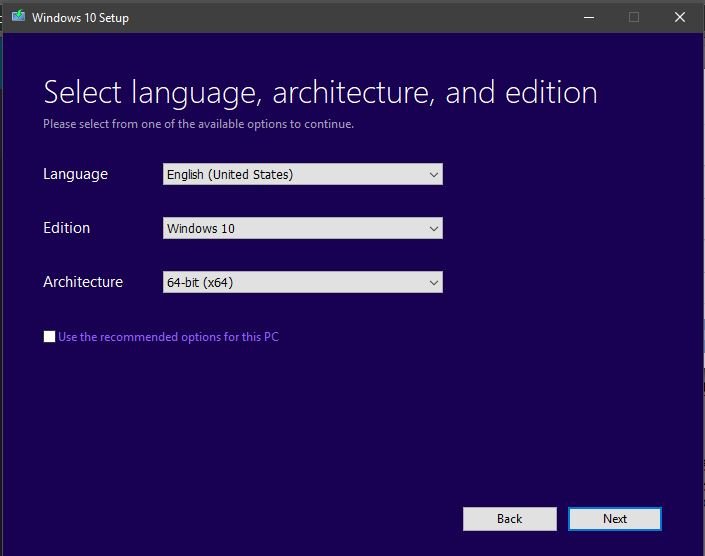
Task: Click the 'Language' label
Action: coord(76,174)
